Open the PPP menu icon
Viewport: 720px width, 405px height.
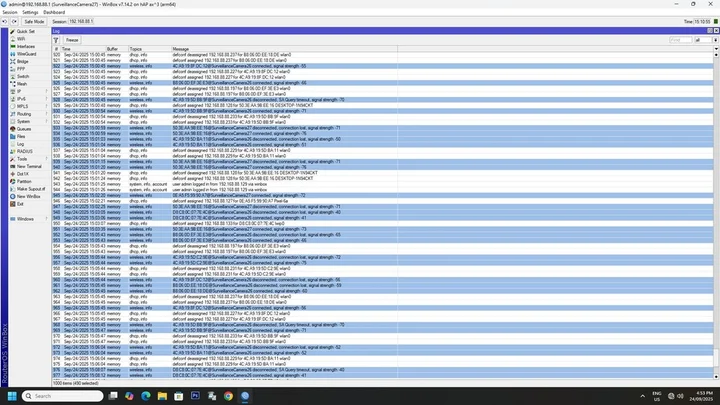coord(13,69)
